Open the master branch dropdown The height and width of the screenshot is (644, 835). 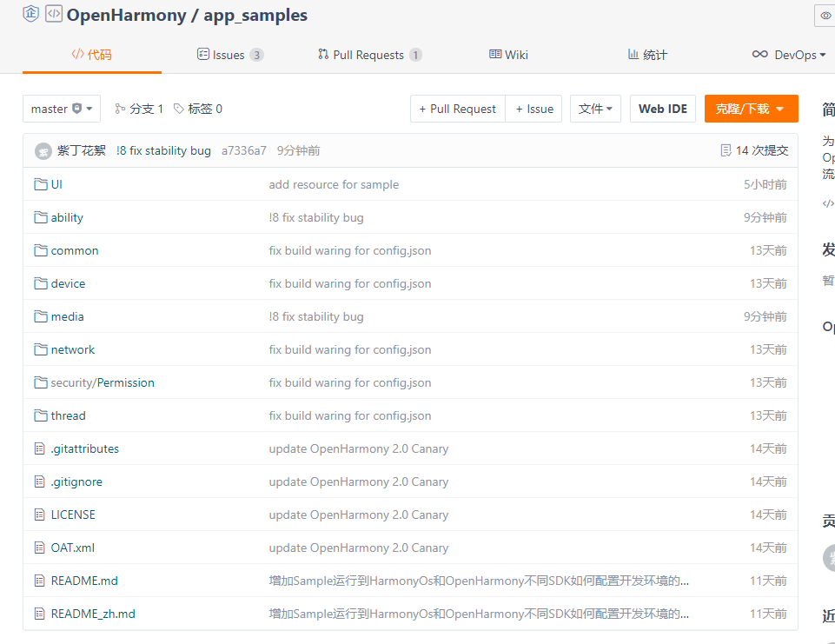click(62, 109)
